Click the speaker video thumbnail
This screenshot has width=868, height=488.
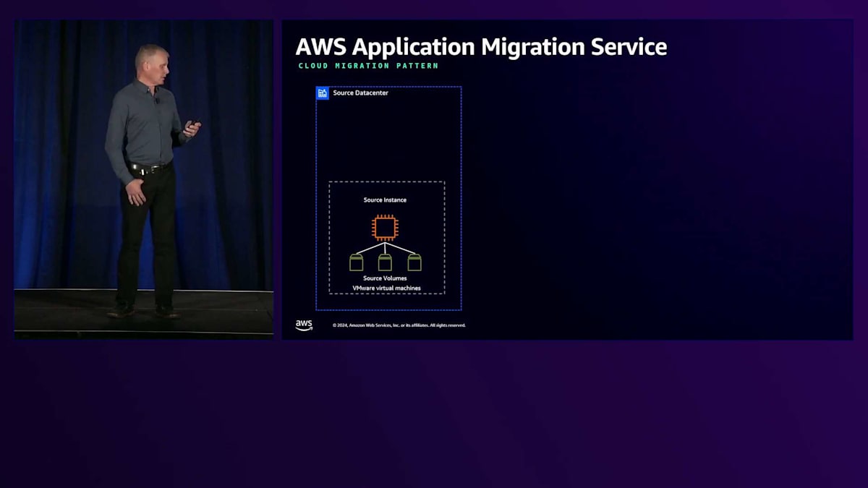[144, 179]
